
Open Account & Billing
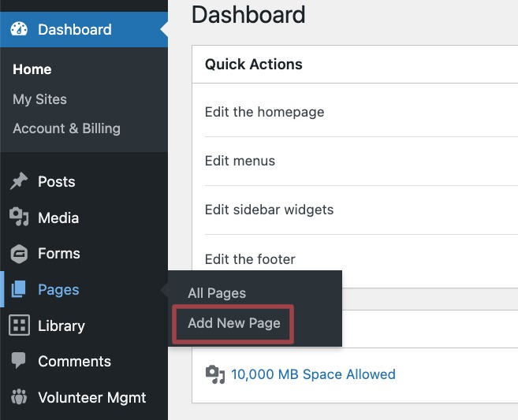[x=66, y=128]
